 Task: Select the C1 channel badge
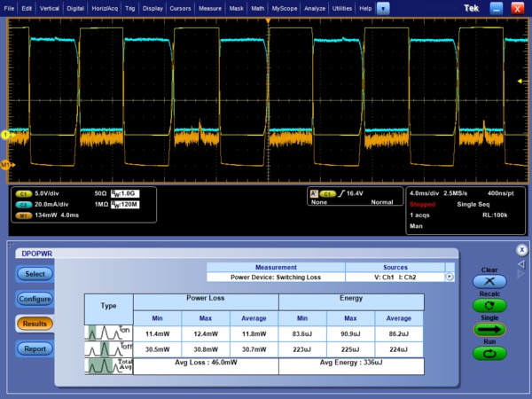[x=23, y=192]
